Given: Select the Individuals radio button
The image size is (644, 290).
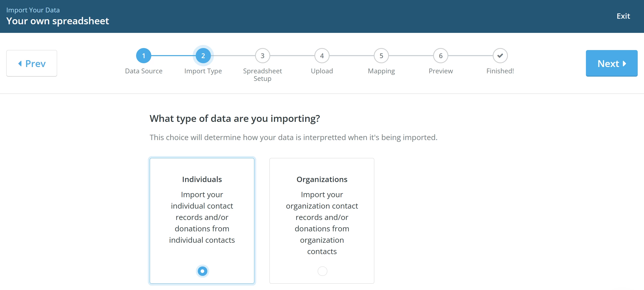Looking at the screenshot, I should tap(202, 271).
